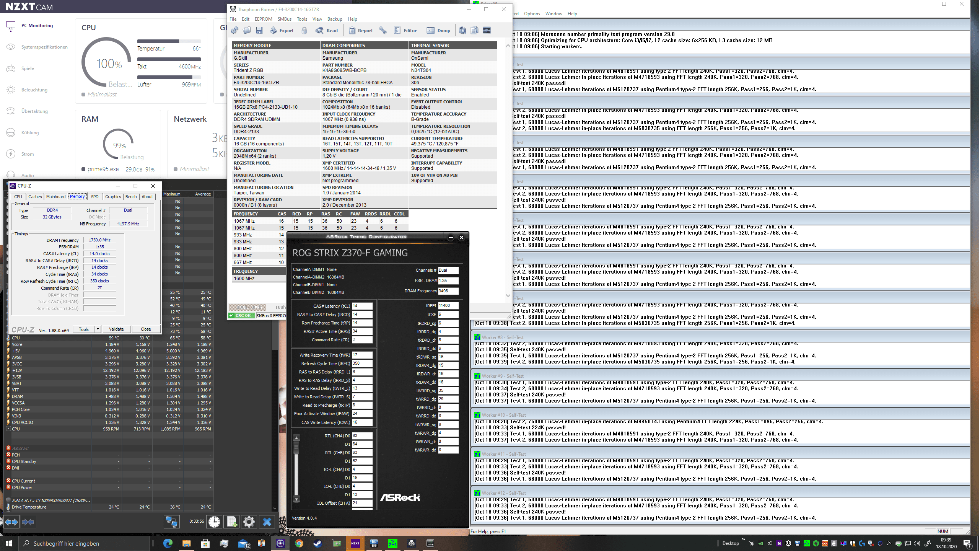Click the logging sheet icon with plus
The image size is (980, 551).
[x=231, y=522]
